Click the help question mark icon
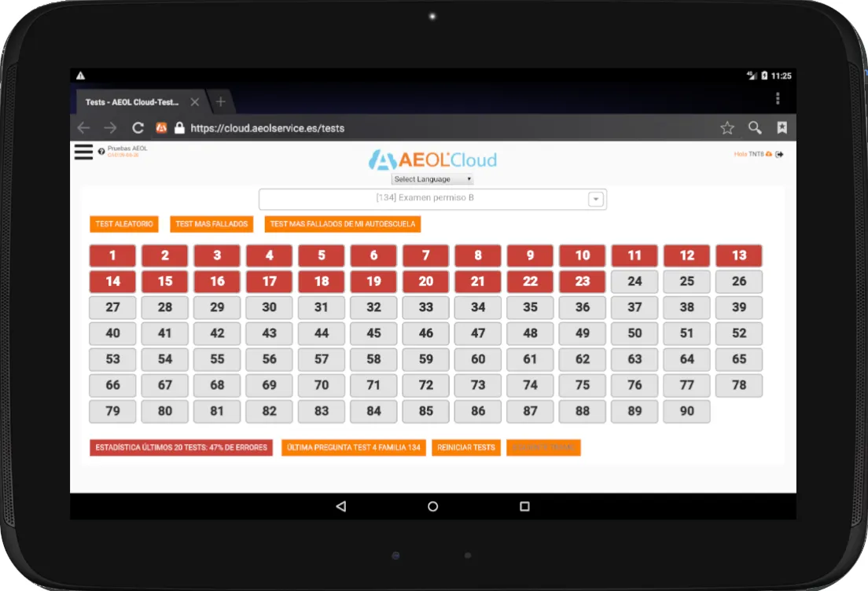 100,150
